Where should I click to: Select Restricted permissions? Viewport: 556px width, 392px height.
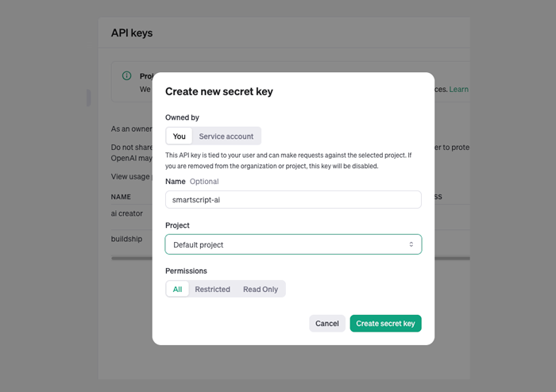point(212,289)
